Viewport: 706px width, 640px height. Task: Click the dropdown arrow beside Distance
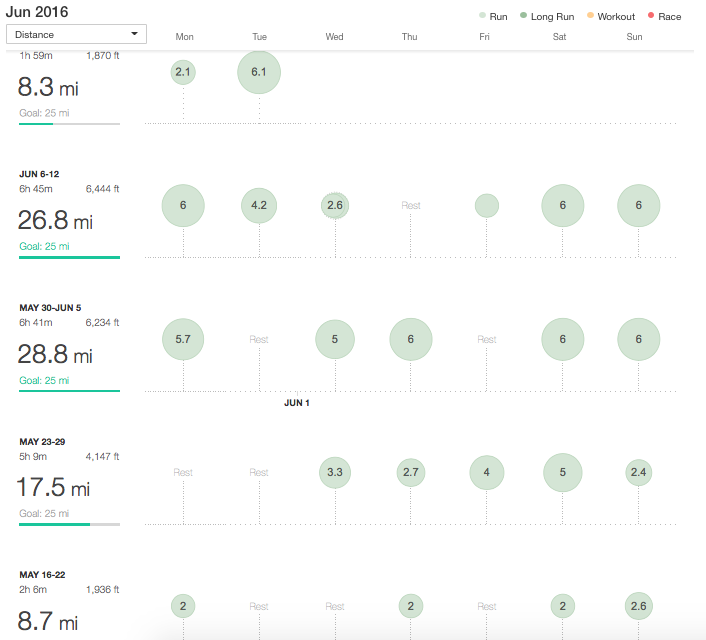[135, 34]
